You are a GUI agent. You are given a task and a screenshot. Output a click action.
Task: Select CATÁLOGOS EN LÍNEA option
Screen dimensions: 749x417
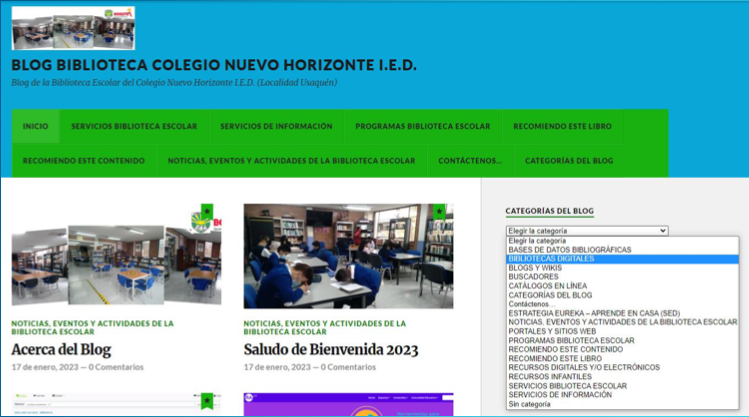(x=622, y=286)
